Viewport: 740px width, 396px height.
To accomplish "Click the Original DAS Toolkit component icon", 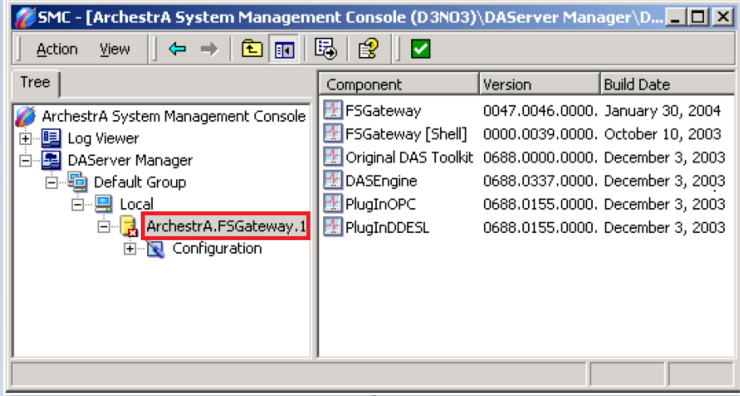I will [333, 157].
